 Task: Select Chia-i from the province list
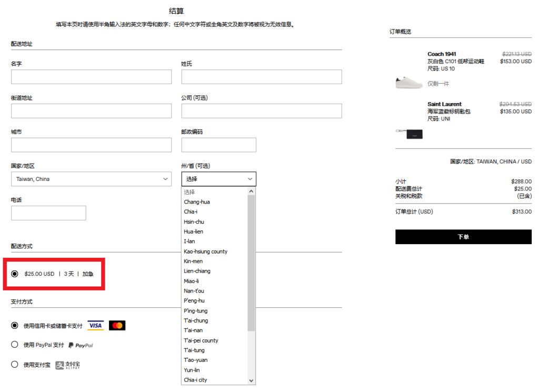tap(215, 212)
